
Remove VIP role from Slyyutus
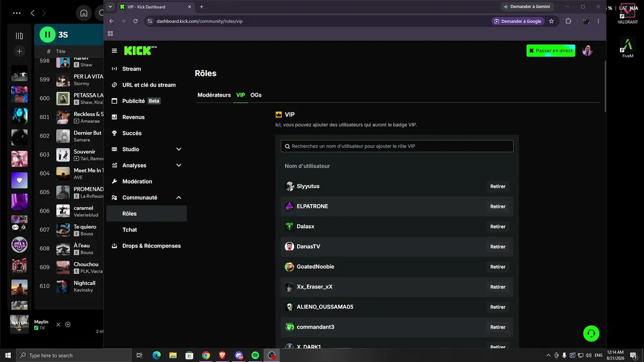click(x=498, y=187)
